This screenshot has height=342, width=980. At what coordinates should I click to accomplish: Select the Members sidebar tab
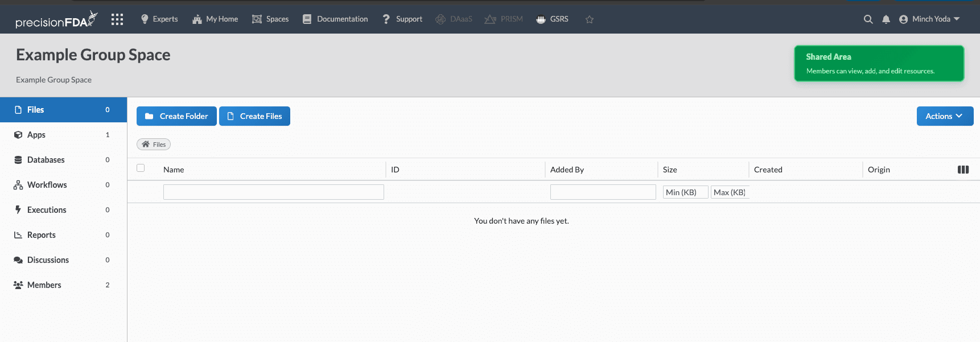[63, 285]
